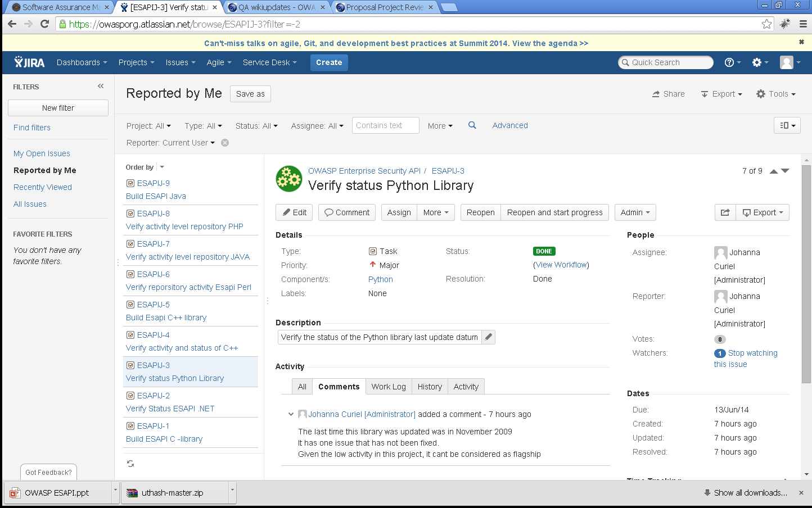Collapse the Filters sidebar with double-chevron icon

(x=101, y=86)
